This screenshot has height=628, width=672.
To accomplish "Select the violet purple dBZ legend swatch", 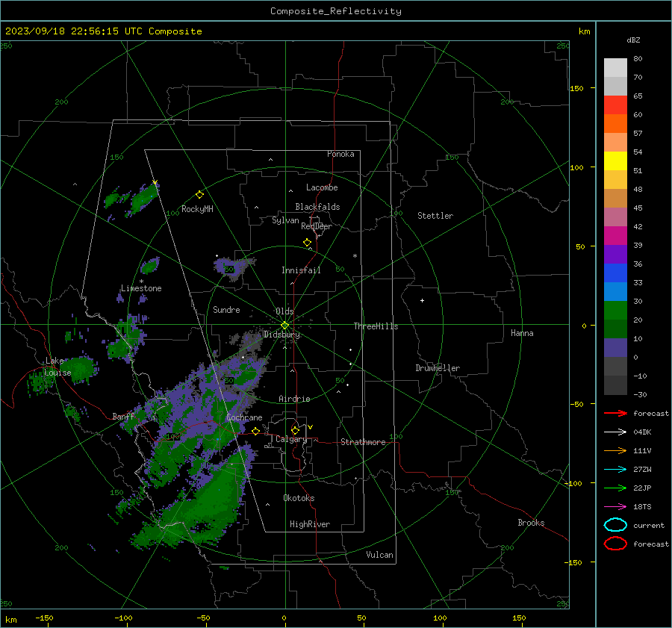I will (x=615, y=254).
